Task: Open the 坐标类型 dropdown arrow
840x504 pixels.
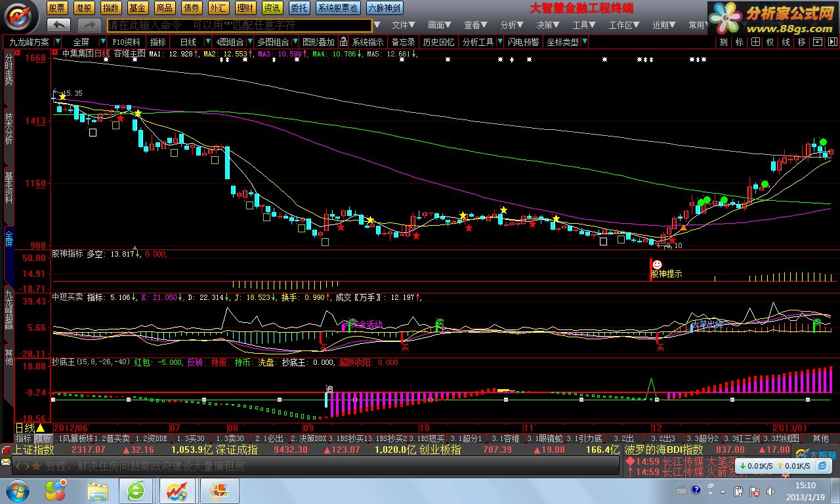Action: [x=585, y=42]
